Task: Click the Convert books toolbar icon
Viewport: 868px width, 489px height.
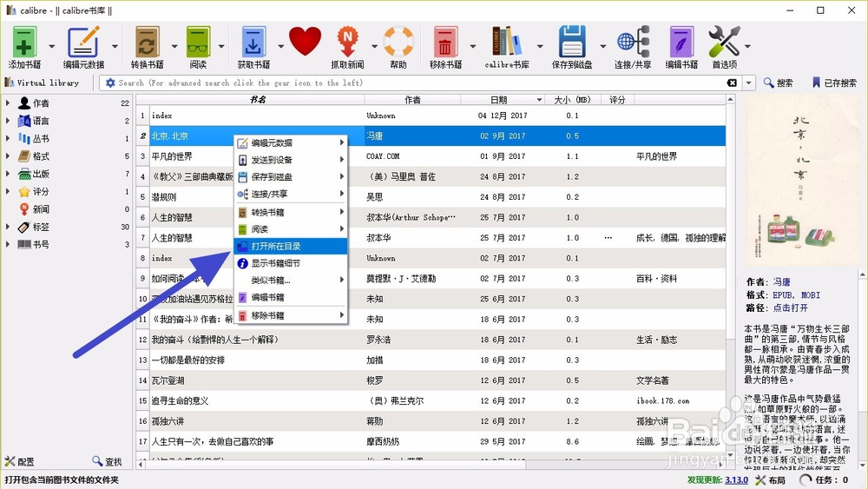Action: click(147, 42)
